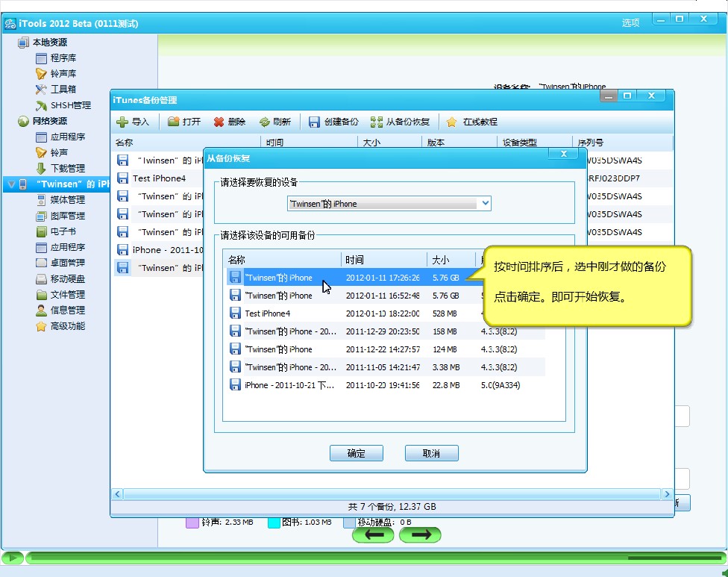Click the 导入 (Import) toolbar icon
The height and width of the screenshot is (577, 728).
pos(122,122)
